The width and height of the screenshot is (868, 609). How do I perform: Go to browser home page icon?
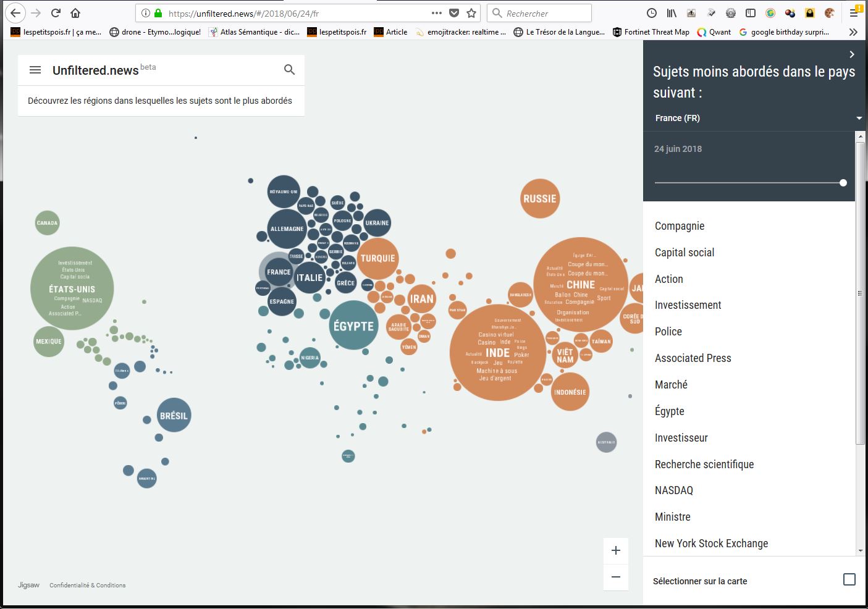pyautogui.click(x=75, y=13)
